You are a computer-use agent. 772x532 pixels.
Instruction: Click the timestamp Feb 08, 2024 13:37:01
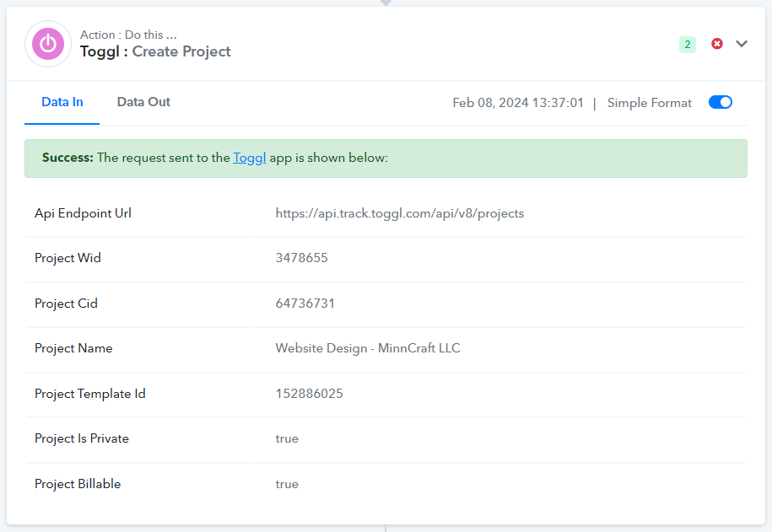pos(518,103)
